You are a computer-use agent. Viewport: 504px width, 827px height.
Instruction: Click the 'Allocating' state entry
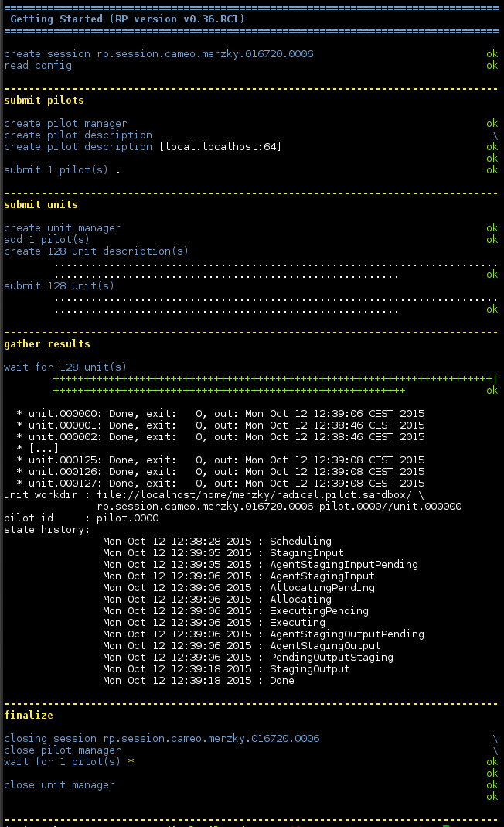pos(217,599)
